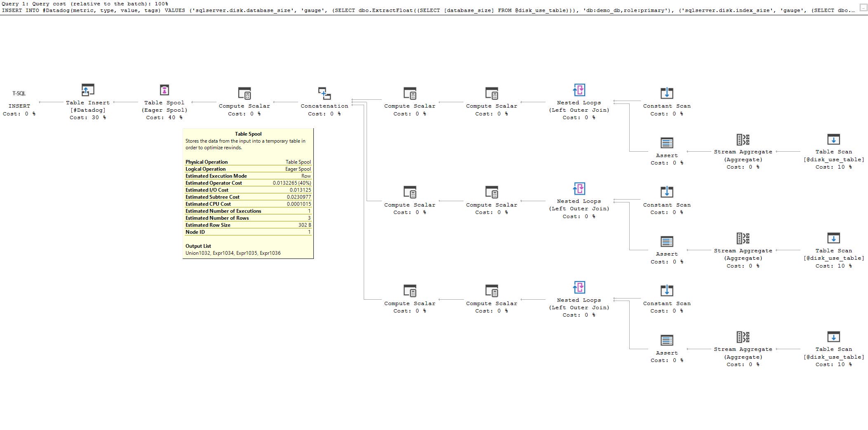This screenshot has height=430, width=868.
Task: Click the top Table Scan [@disk_use_table] icon
Action: click(833, 140)
